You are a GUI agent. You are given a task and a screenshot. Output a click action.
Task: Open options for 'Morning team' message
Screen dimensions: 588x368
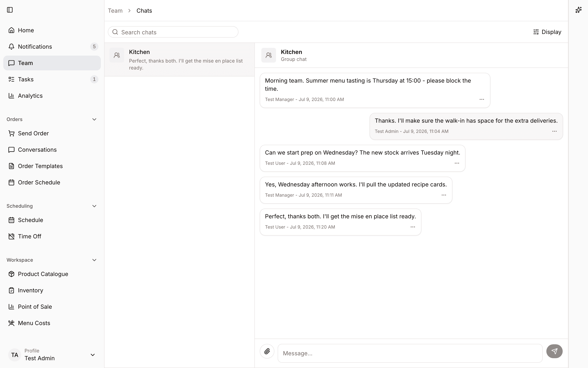(482, 99)
